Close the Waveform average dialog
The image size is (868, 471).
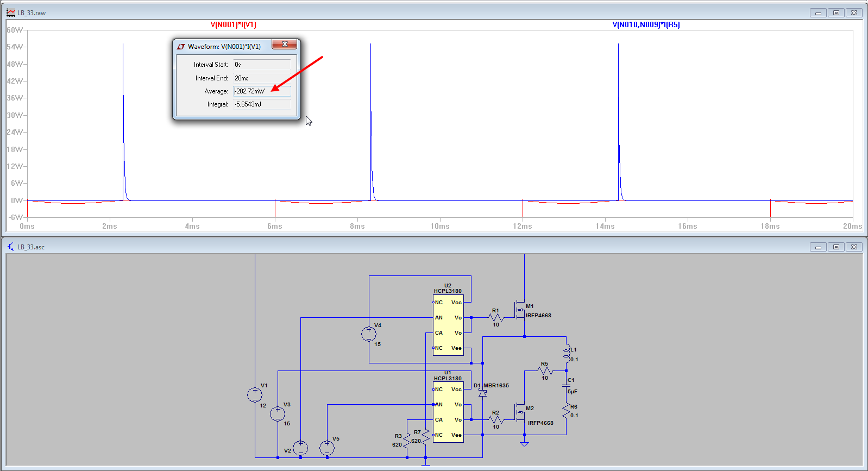pos(285,45)
